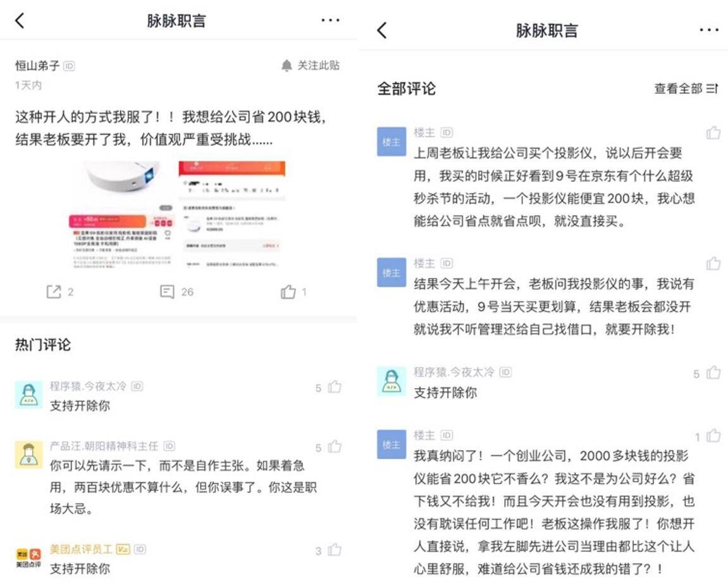Like the 楼主 comment with one like
The height and width of the screenshot is (588, 728).
coord(713,435)
